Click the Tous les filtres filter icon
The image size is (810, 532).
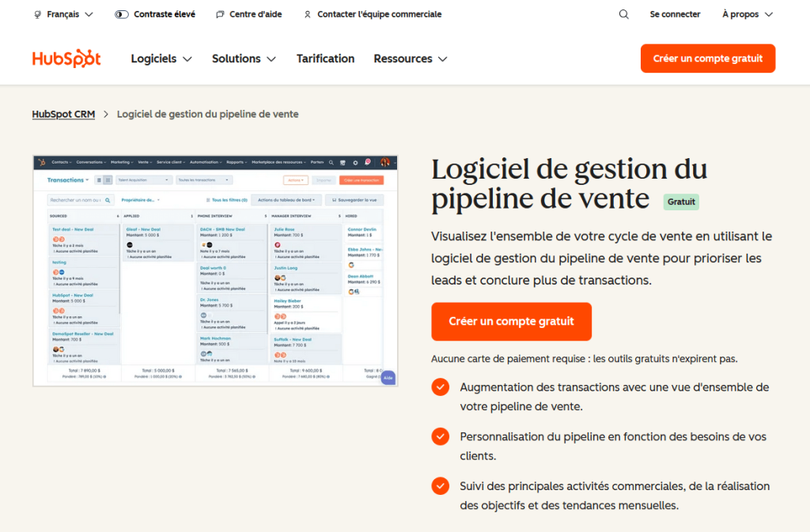207,199
